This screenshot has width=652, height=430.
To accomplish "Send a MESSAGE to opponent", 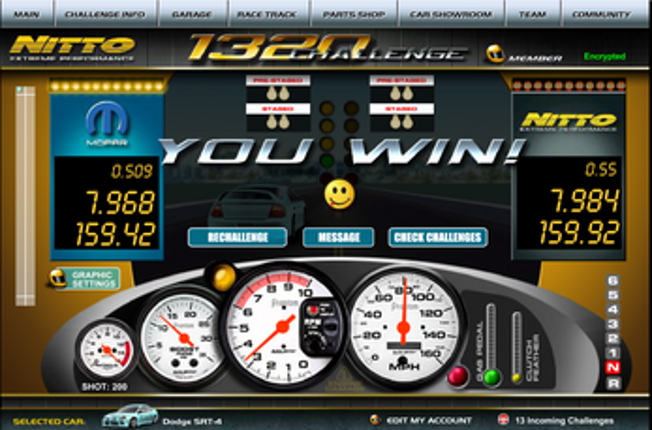I will point(338,237).
